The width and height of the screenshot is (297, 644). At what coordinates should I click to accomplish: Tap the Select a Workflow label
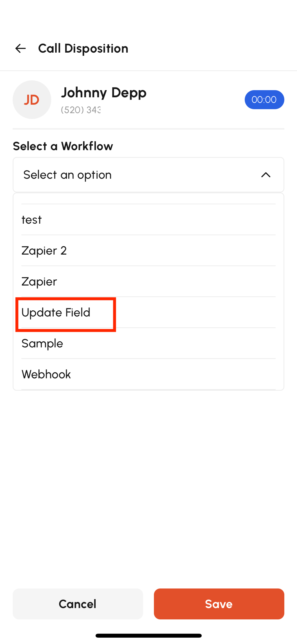point(63,146)
